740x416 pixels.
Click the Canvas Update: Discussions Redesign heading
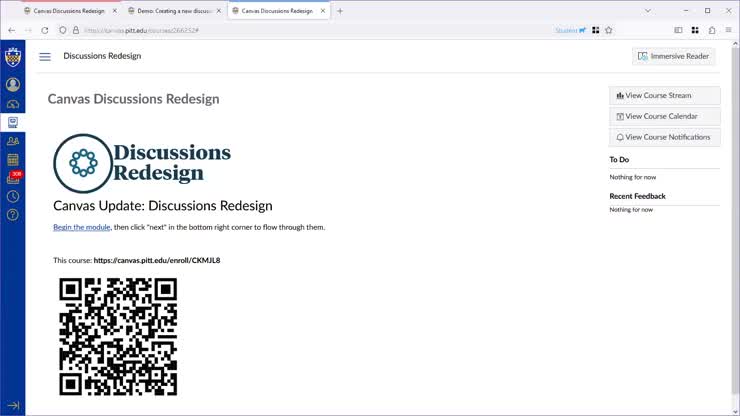coord(163,206)
